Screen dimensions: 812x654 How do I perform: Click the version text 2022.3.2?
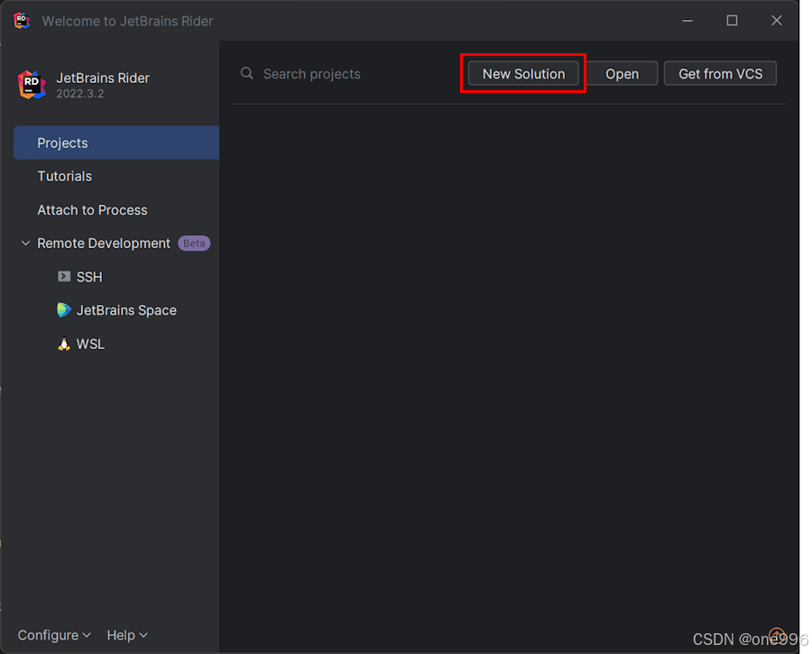coord(79,94)
